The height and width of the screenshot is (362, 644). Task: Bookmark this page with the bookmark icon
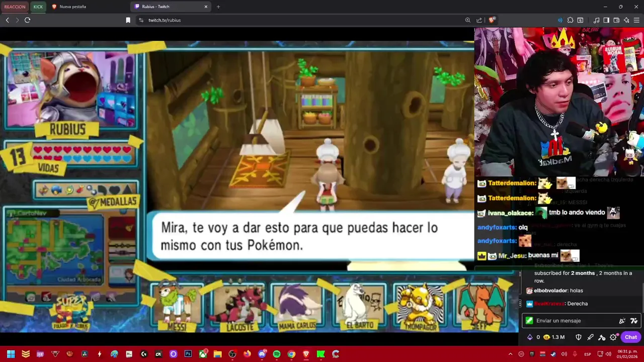click(128, 20)
